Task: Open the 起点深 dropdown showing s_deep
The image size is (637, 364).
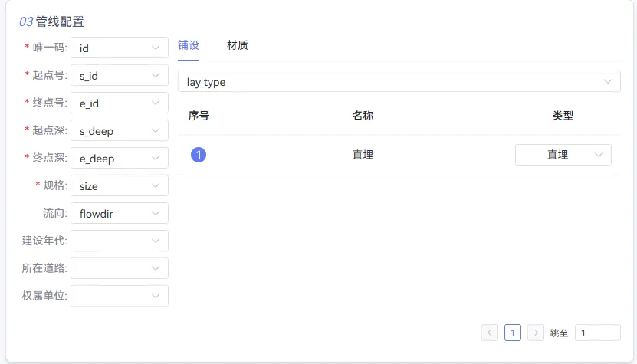Action: (x=120, y=131)
